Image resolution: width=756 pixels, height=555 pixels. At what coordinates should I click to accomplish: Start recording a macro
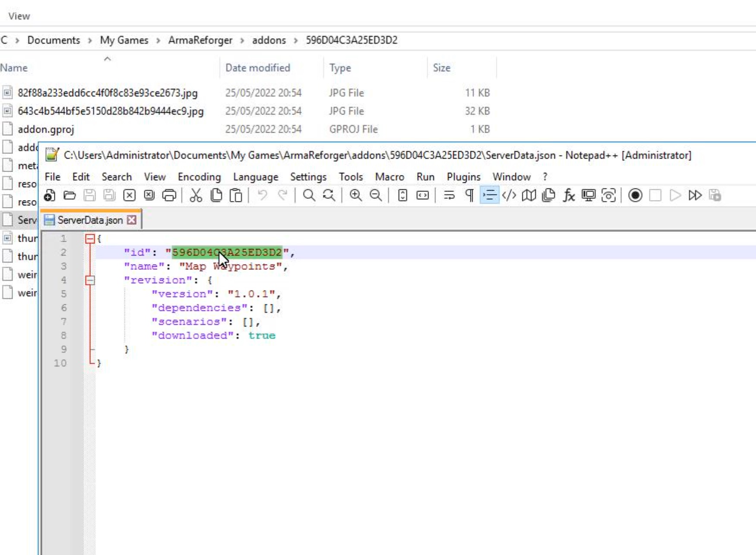(635, 196)
